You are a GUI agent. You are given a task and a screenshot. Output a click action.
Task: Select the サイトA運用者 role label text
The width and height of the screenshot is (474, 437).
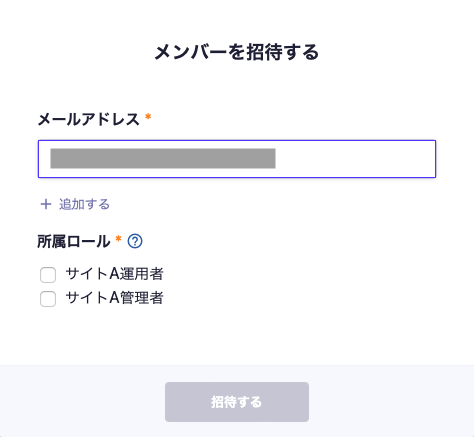(x=115, y=274)
